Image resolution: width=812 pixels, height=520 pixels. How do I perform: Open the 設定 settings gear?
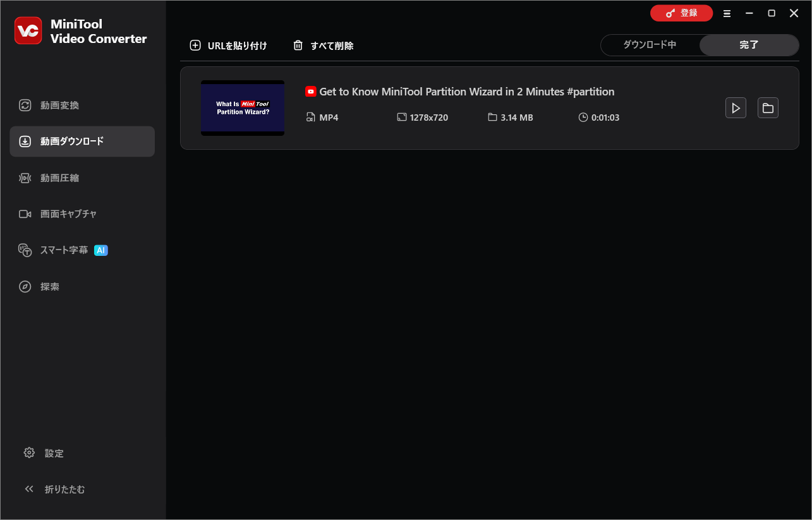(x=29, y=452)
